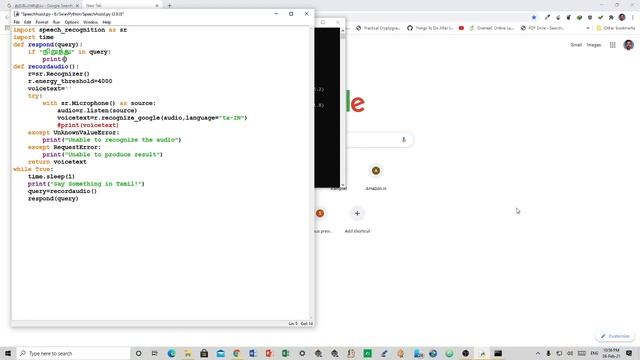Viewport: 640px width, 360px height.
Task: Click the ENG language indicator
Action: click(x=594, y=353)
